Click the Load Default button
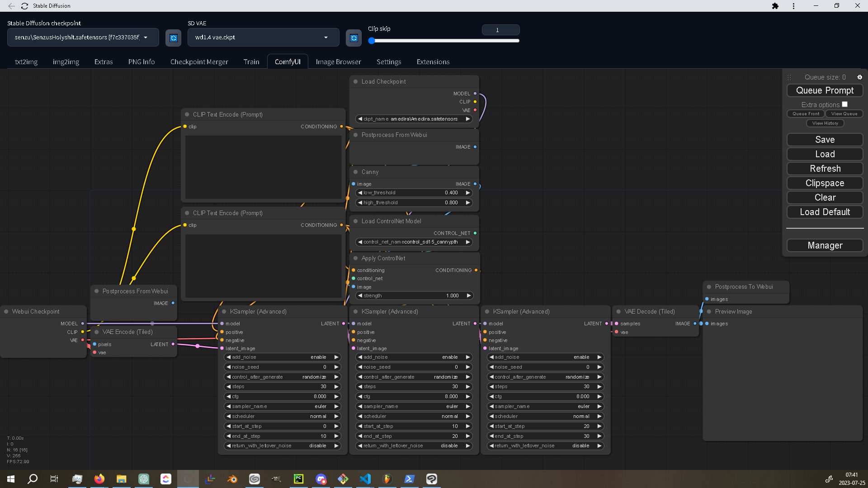868x488 pixels. 825,212
